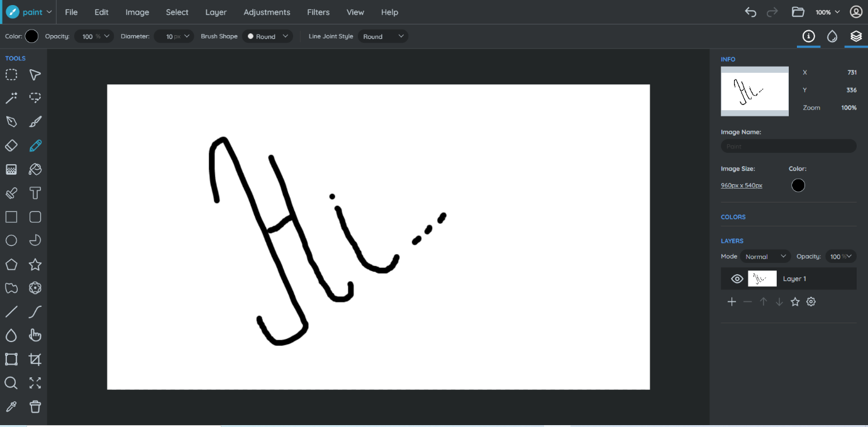
Task: Hide Layer 1 with the eye toggle
Action: pyautogui.click(x=737, y=278)
